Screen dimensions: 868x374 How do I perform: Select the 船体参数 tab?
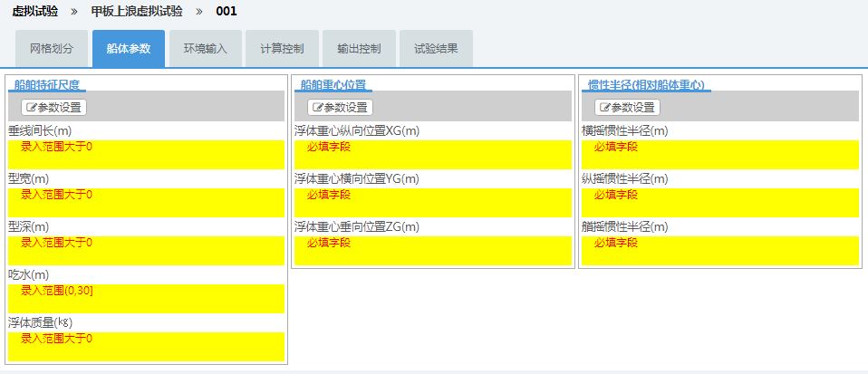point(129,49)
